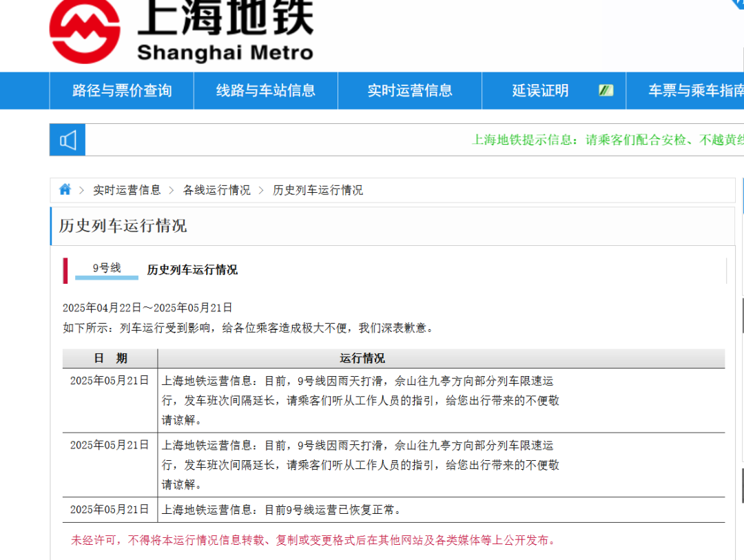Open 实时运营信息 menu

tap(410, 91)
